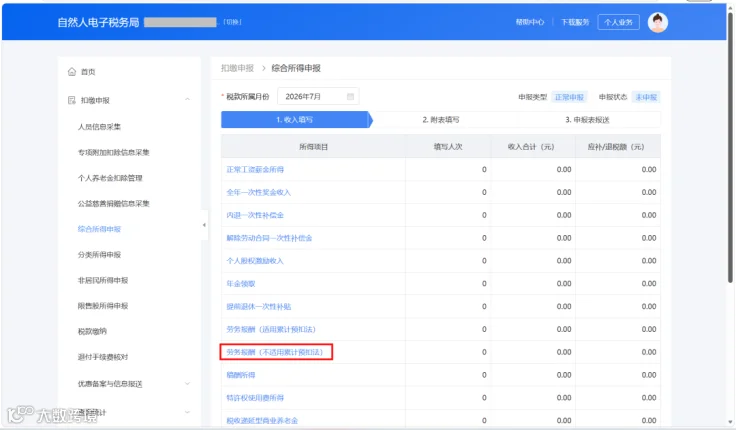Viewport: 736px width, 430px height.
Task: Click the 正常申报 declaration type tag
Action: [569, 97]
